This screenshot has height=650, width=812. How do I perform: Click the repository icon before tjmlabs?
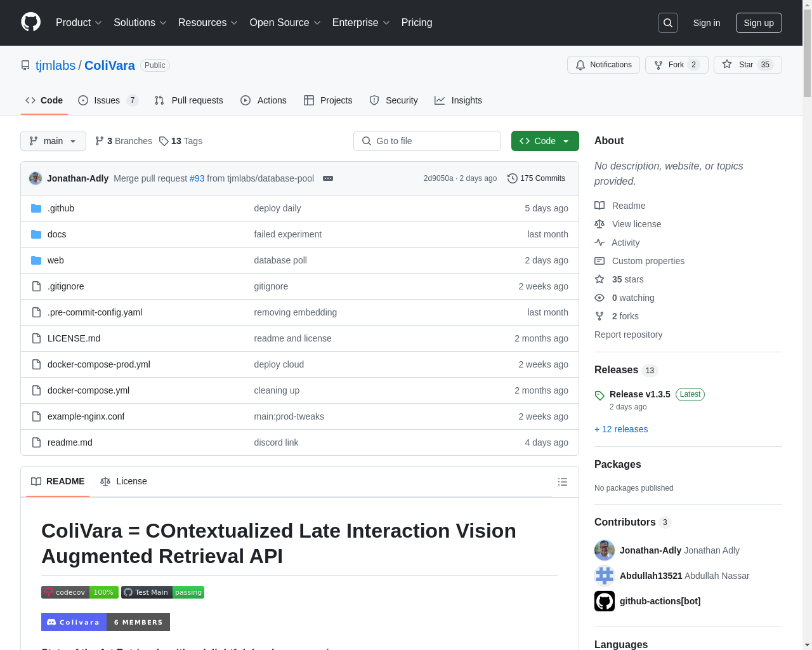(25, 65)
